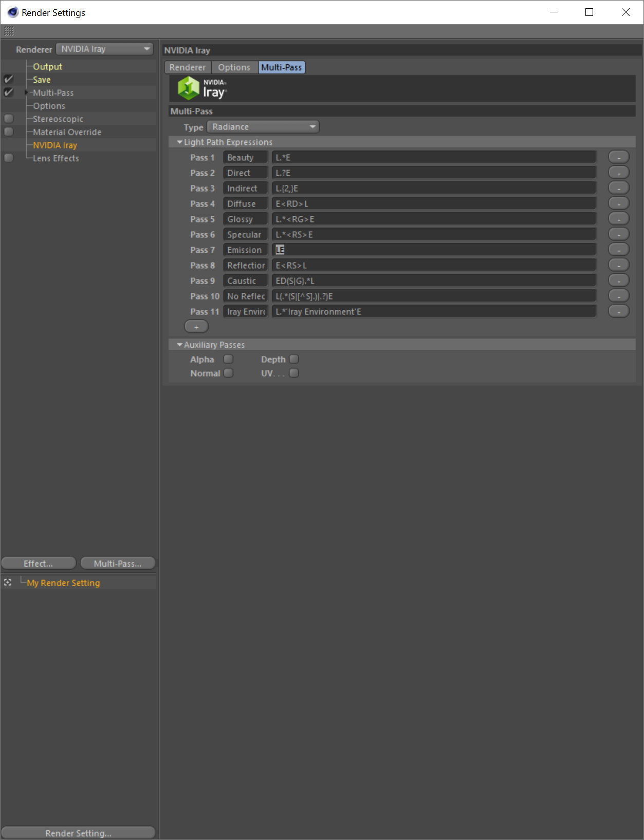The height and width of the screenshot is (840, 644).
Task: Remove Pass 6 Specular with minus button
Action: pyautogui.click(x=618, y=234)
